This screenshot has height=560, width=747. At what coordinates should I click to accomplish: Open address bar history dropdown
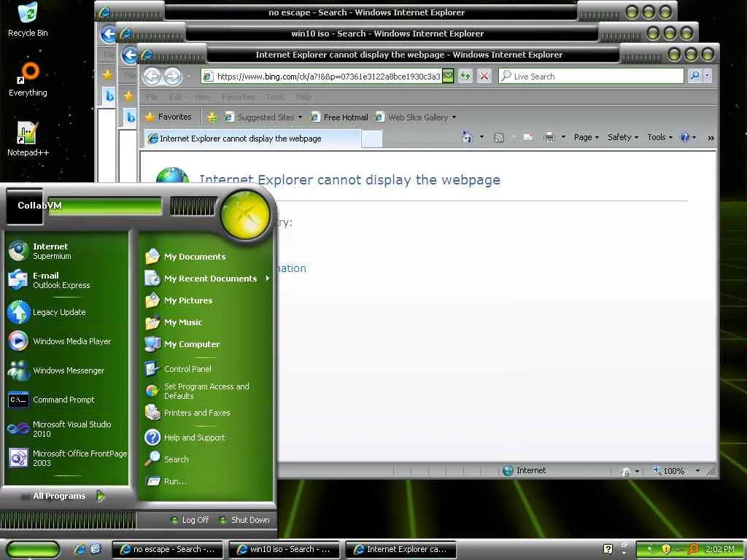tap(448, 76)
